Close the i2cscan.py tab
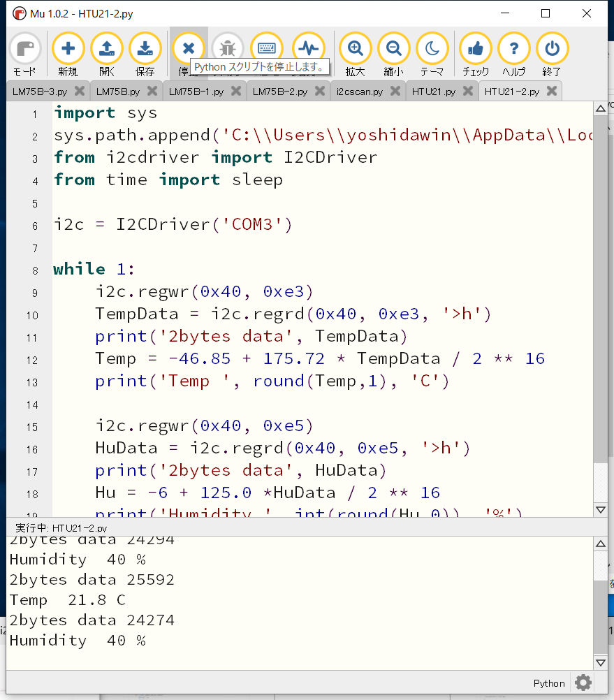The width and height of the screenshot is (614, 700). coord(395,91)
